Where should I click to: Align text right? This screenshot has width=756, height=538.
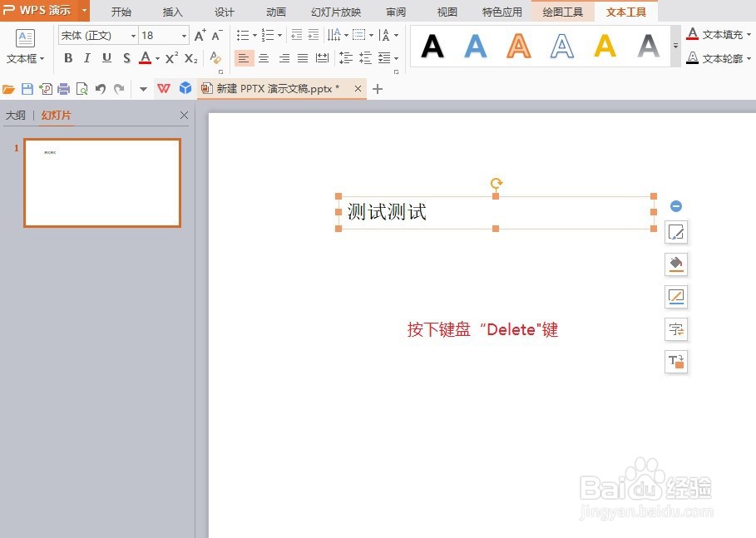[x=284, y=58]
